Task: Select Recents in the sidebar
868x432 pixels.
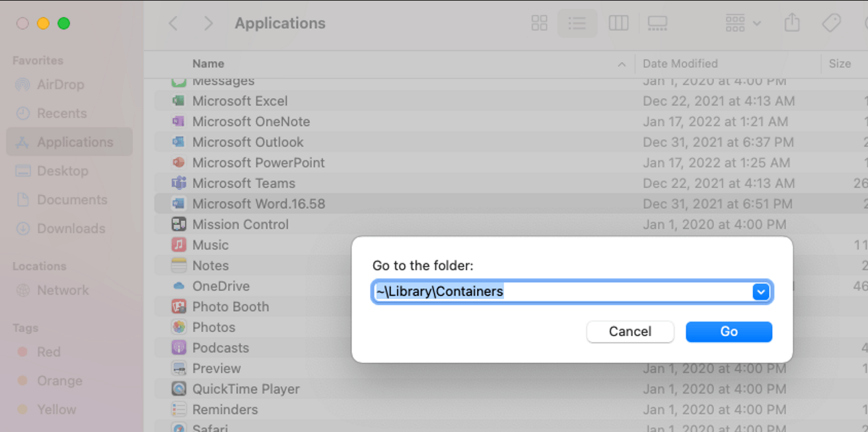Action: tap(62, 114)
